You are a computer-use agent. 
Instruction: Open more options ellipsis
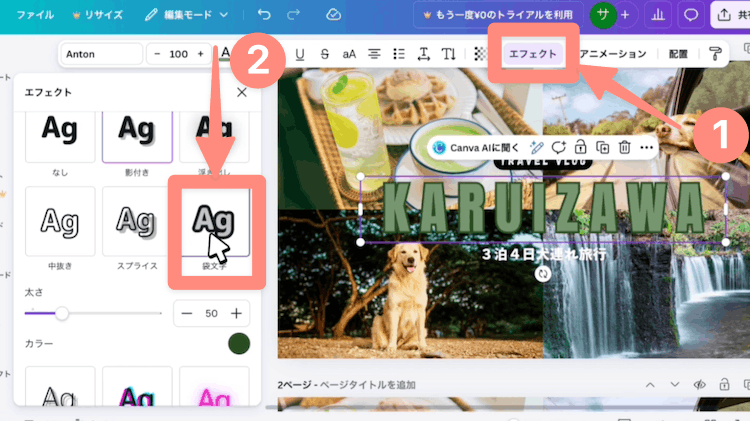[x=647, y=148]
